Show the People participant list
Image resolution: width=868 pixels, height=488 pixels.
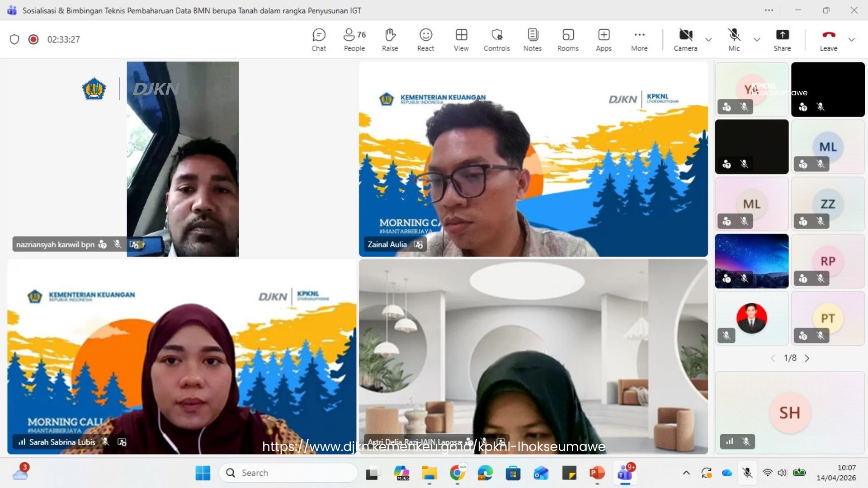354,40
